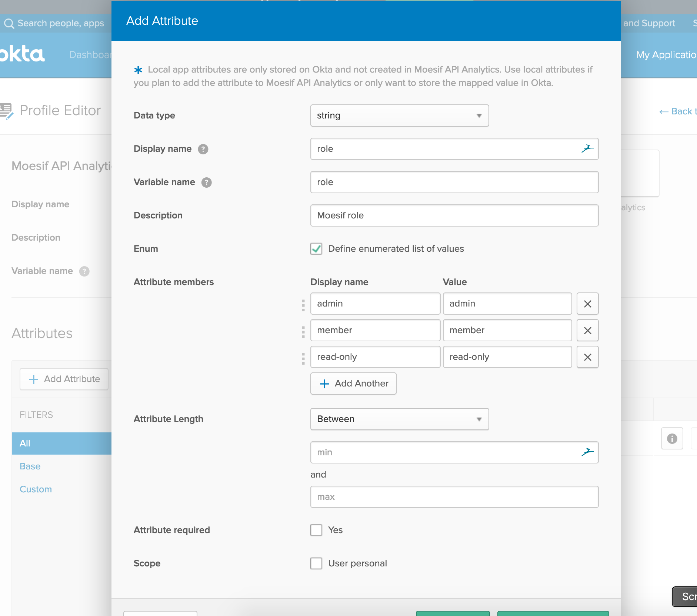The image size is (697, 616).
Task: Open the Variable name help tooltip
Action: [x=206, y=182]
